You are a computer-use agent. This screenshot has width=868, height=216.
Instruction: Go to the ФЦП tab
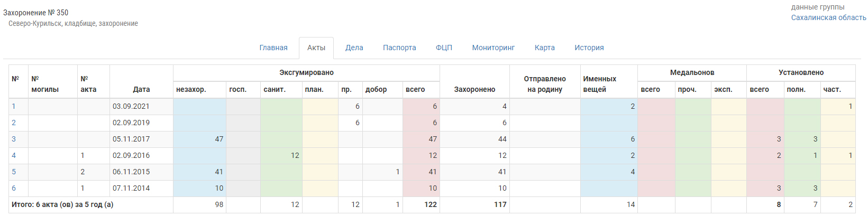click(x=444, y=48)
